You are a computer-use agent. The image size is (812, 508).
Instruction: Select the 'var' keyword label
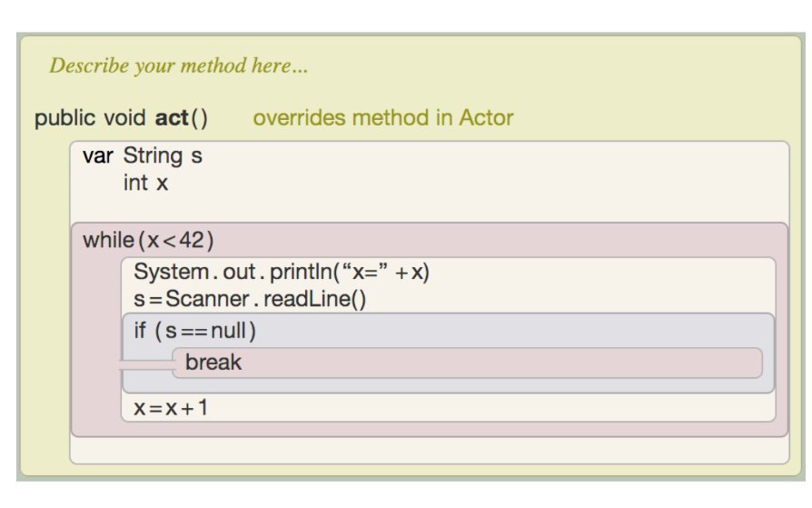click(x=98, y=156)
